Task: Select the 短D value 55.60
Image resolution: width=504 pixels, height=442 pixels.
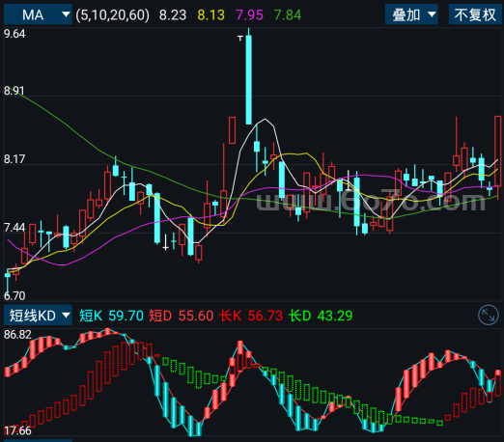Action: pyautogui.click(x=196, y=316)
